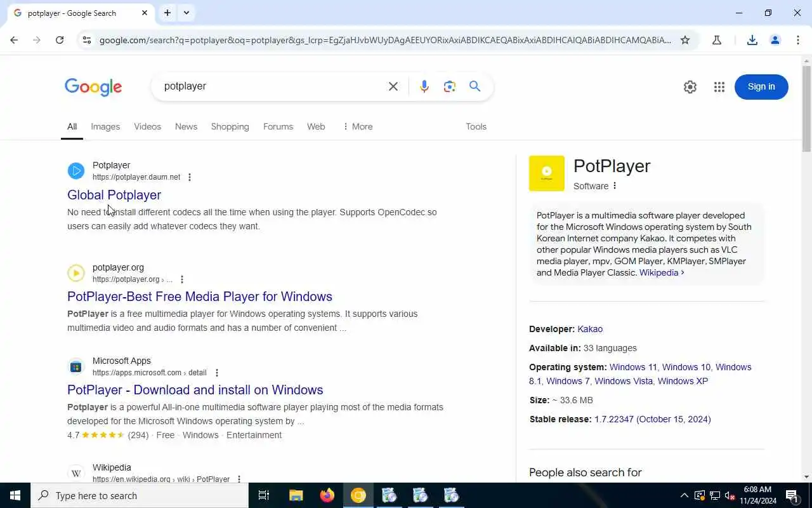This screenshot has height=508, width=812.
Task: Open File Explorer from the taskbar
Action: point(296,495)
